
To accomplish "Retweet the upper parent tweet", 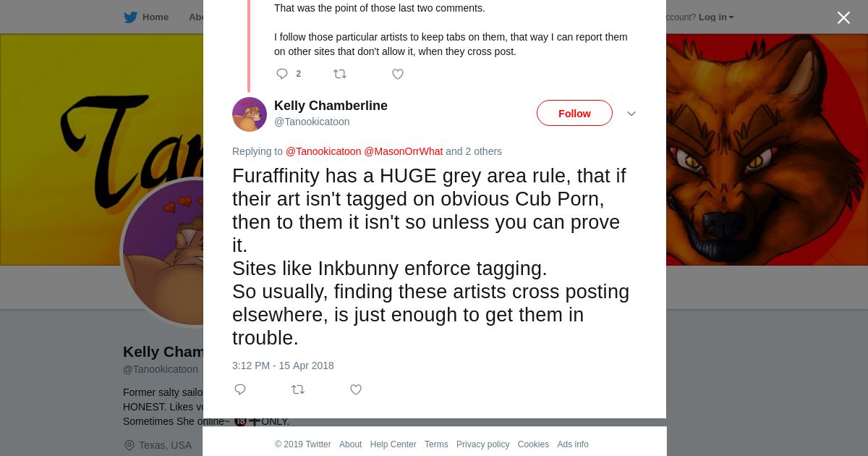I will [x=340, y=74].
